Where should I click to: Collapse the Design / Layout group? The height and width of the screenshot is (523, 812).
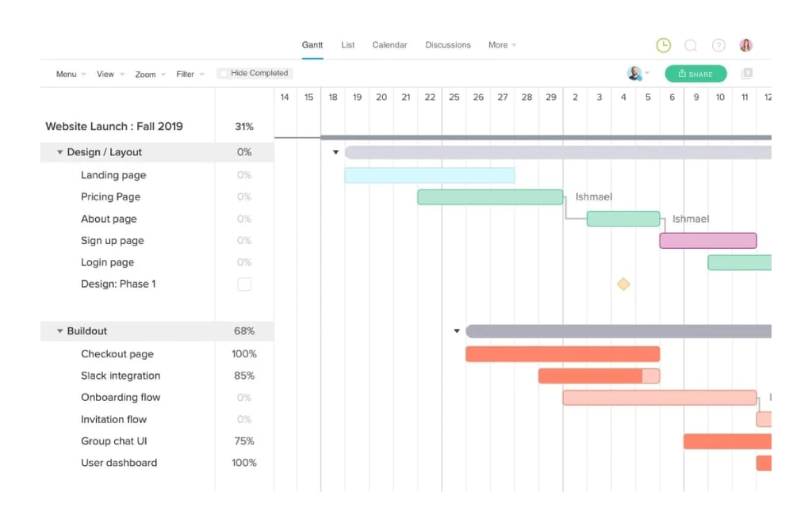click(x=60, y=152)
